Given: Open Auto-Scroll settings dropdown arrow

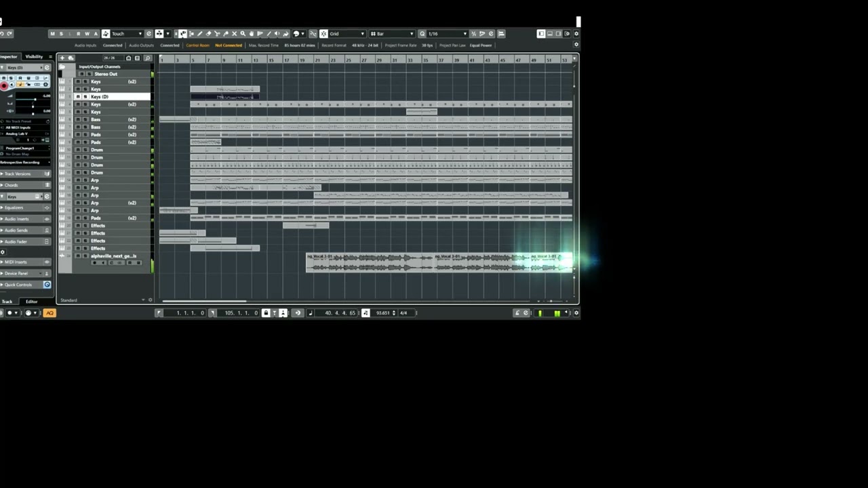Looking at the screenshot, I should pyautogui.click(x=168, y=33).
